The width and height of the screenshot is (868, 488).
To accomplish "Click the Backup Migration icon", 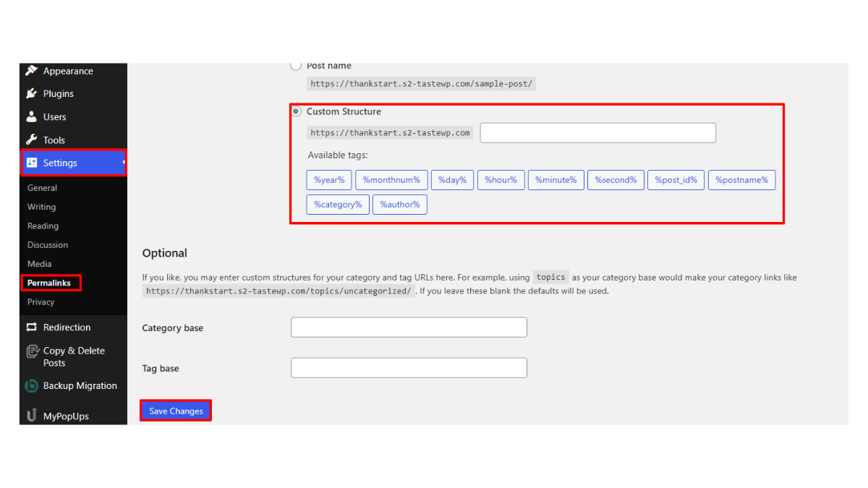I will 31,386.
